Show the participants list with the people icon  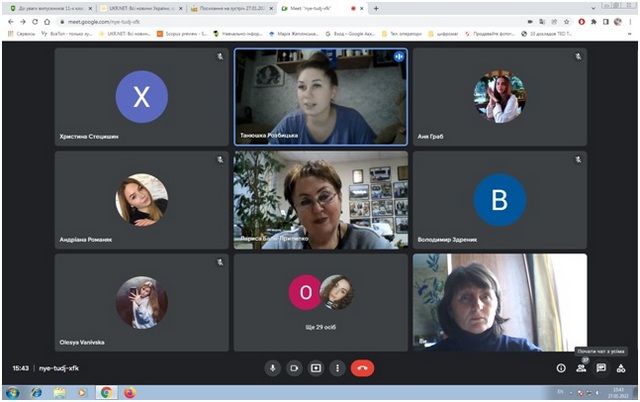pyautogui.click(x=581, y=368)
